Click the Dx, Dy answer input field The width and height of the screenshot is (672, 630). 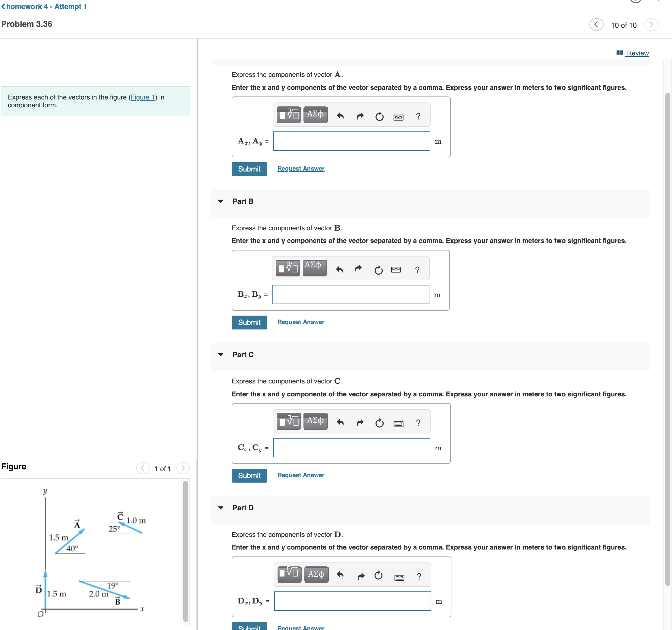(352, 601)
